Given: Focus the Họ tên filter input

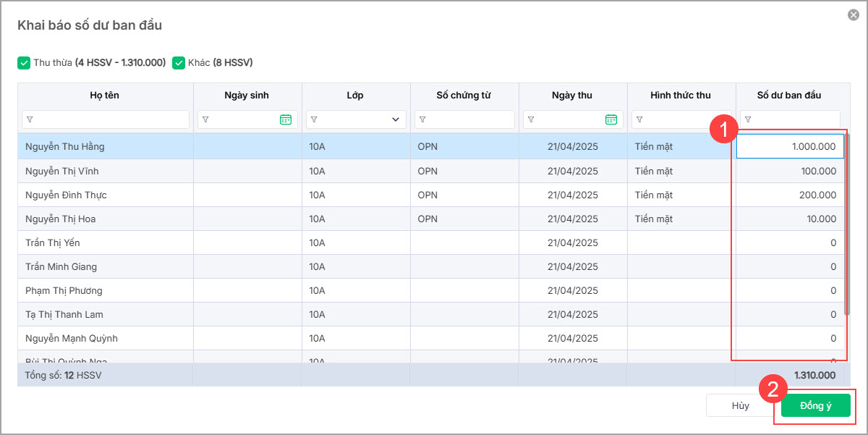Looking at the screenshot, I should click(106, 119).
